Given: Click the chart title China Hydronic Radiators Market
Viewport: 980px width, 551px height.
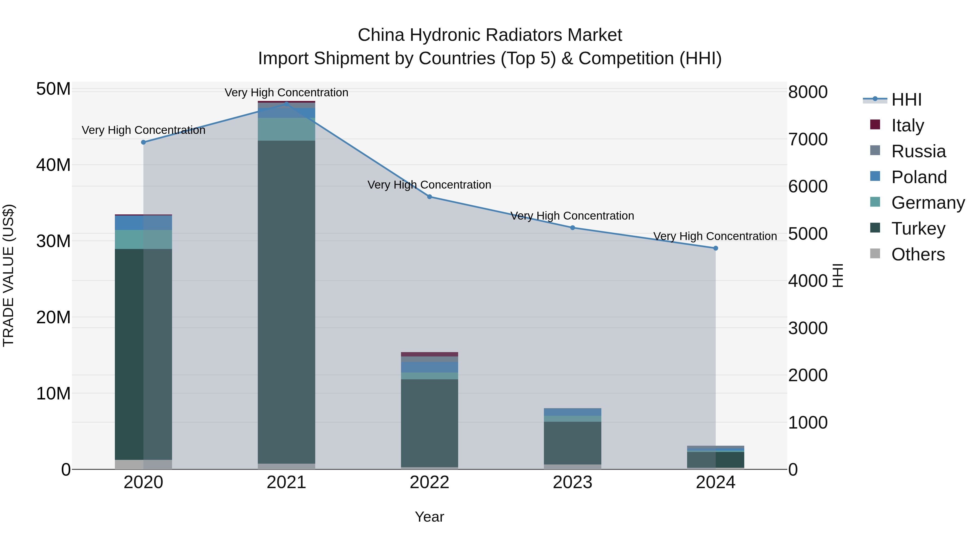Looking at the screenshot, I should [490, 35].
